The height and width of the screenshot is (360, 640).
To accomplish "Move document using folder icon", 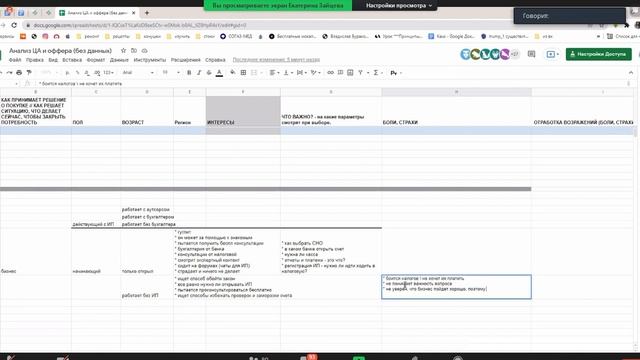I will pyautogui.click(x=134, y=51).
